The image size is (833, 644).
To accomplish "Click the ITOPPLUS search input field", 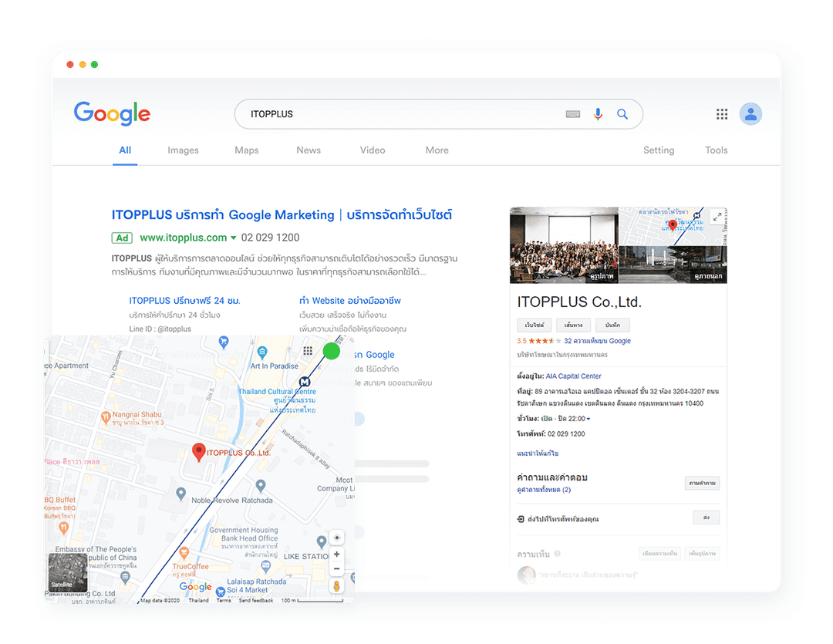I will (x=401, y=114).
